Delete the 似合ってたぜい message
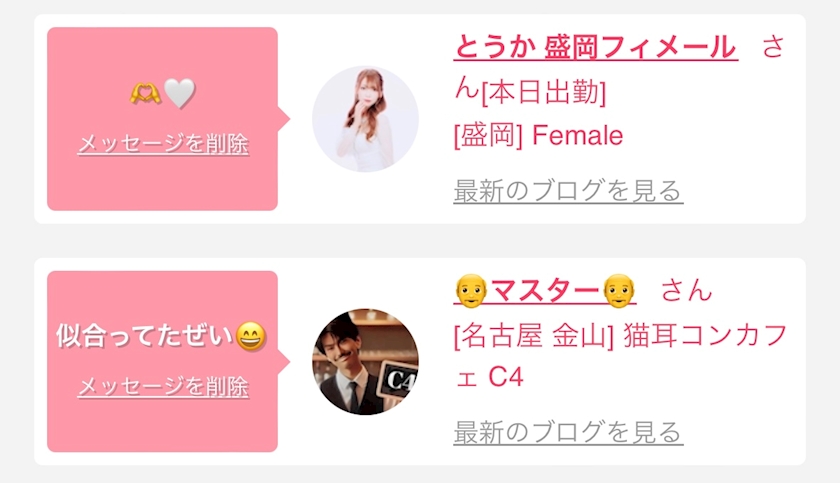The width and height of the screenshot is (840, 483). click(163, 387)
